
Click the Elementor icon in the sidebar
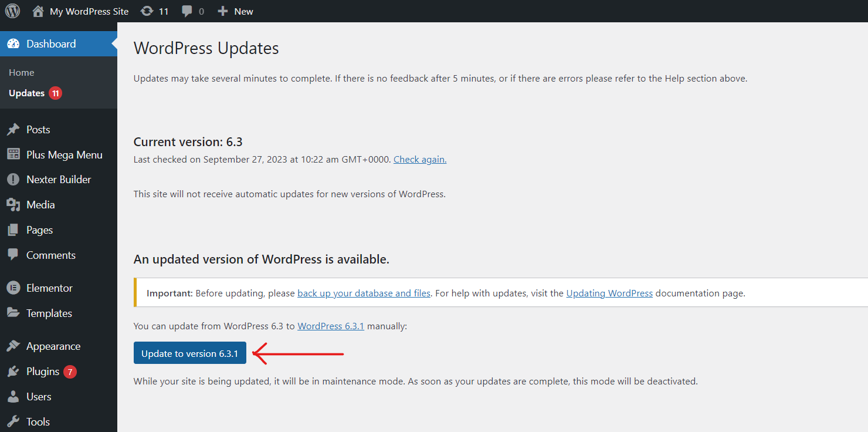[14, 288]
